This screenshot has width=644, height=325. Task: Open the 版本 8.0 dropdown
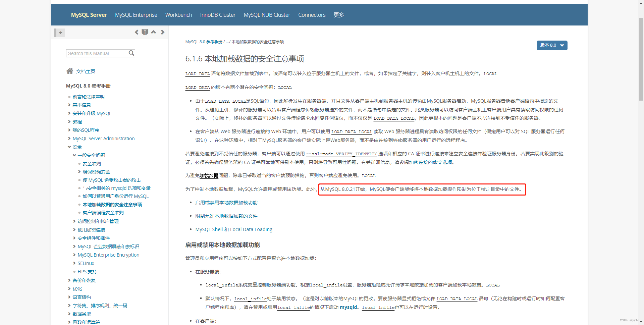tap(551, 45)
